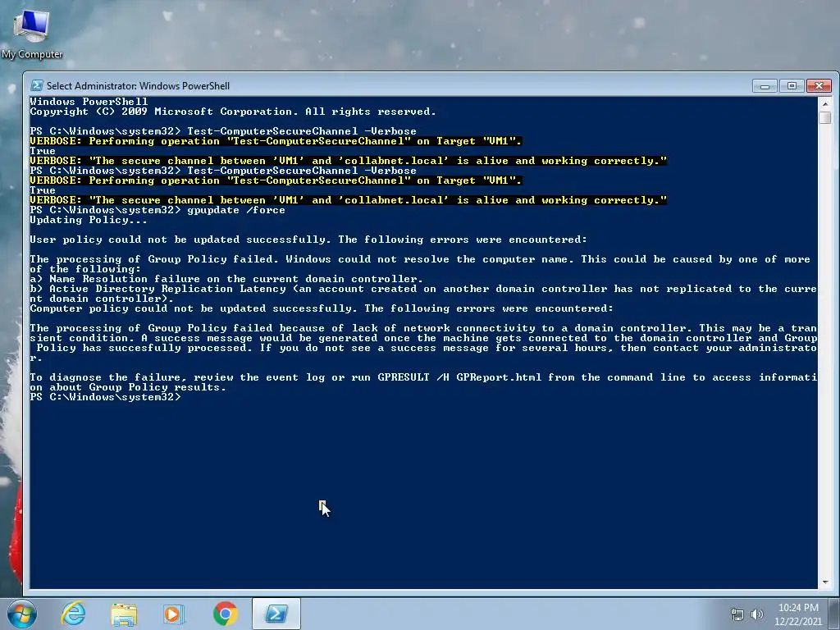
Task: Click the 'Select Administrator: Windows PowerShell' title text
Action: (x=138, y=85)
